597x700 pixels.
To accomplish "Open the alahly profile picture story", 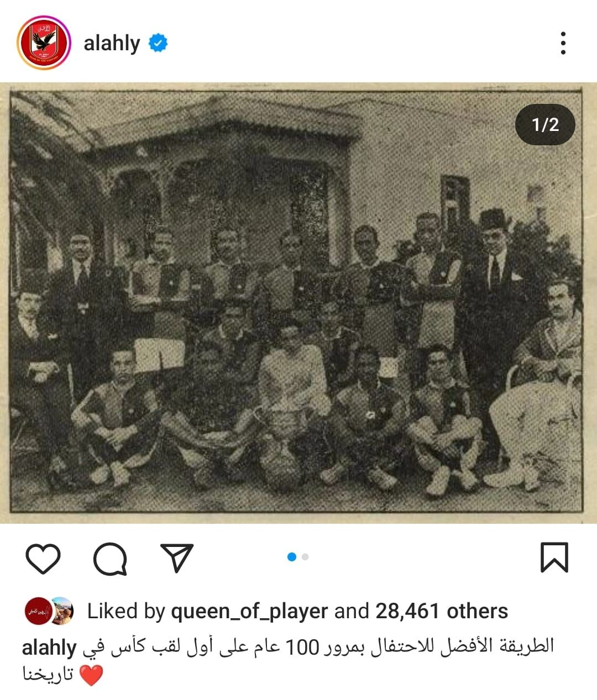I will pyautogui.click(x=44, y=43).
